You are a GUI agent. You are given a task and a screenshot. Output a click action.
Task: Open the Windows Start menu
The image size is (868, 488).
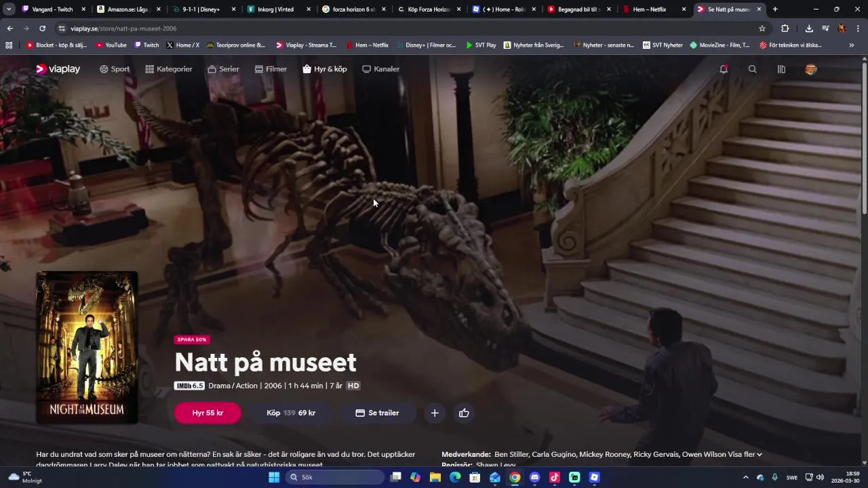tap(274, 477)
